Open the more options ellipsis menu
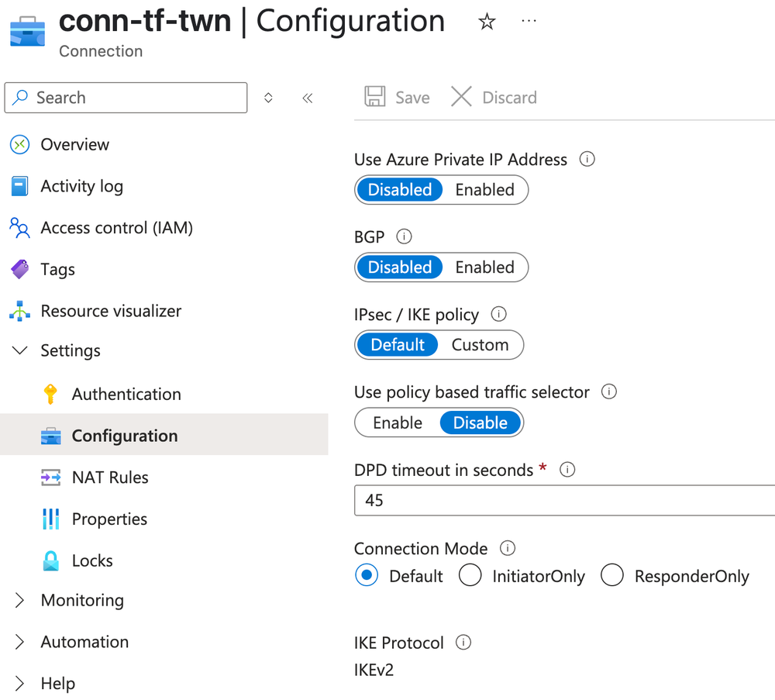Viewport: 775px width, 700px height. coord(529,22)
